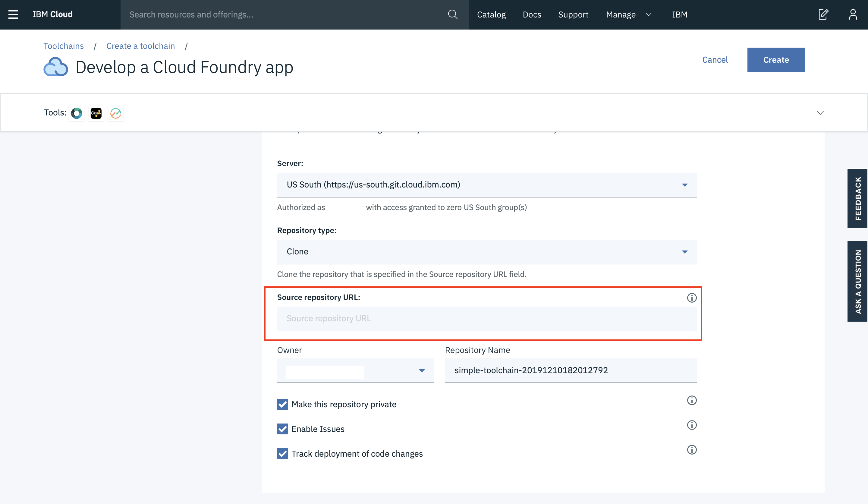This screenshot has height=504, width=868.
Task: Click info icon for Enable Issues
Action: tap(692, 425)
